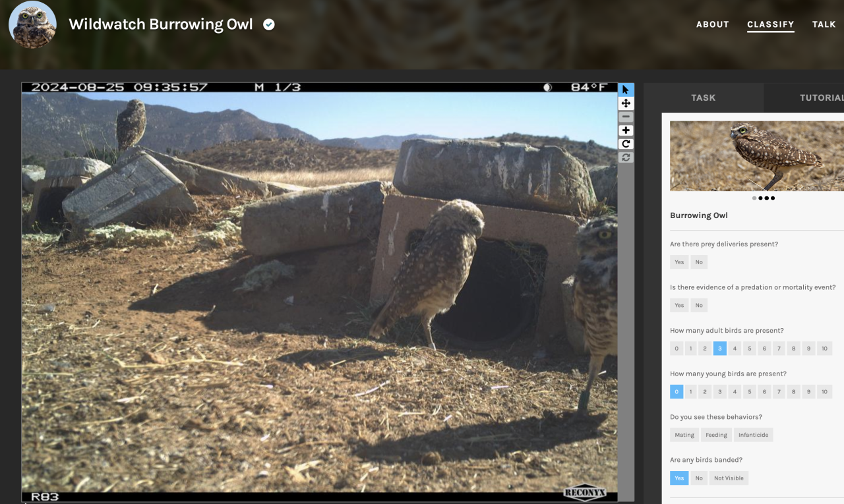The height and width of the screenshot is (504, 844).
Task: Set young birds present to 5
Action: point(750,391)
